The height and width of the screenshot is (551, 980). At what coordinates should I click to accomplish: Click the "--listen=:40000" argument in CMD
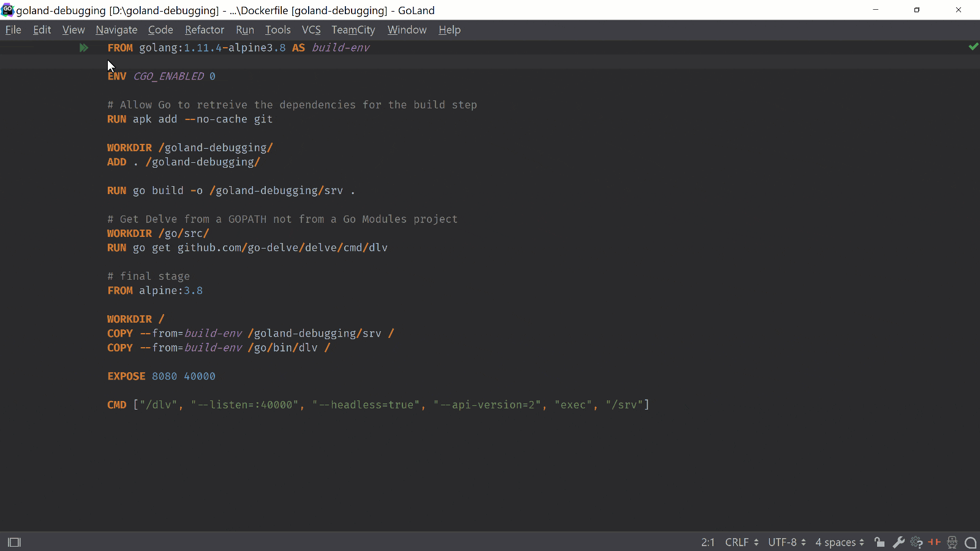(x=244, y=405)
